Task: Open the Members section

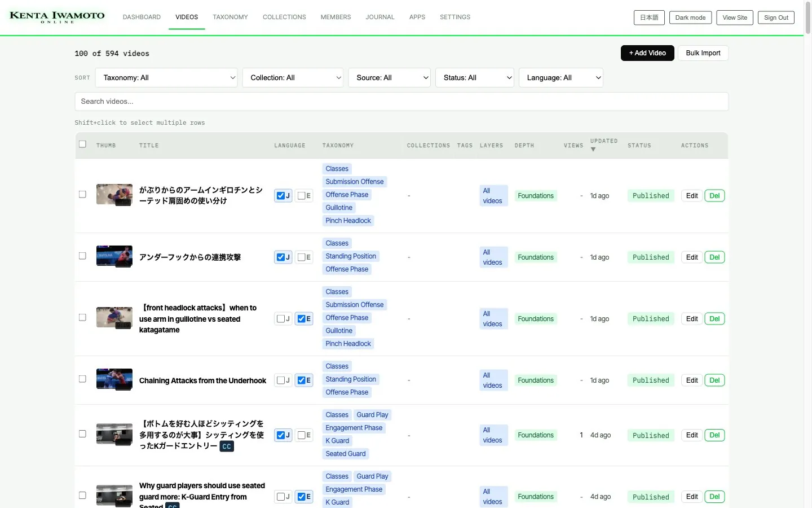Action: [336, 17]
